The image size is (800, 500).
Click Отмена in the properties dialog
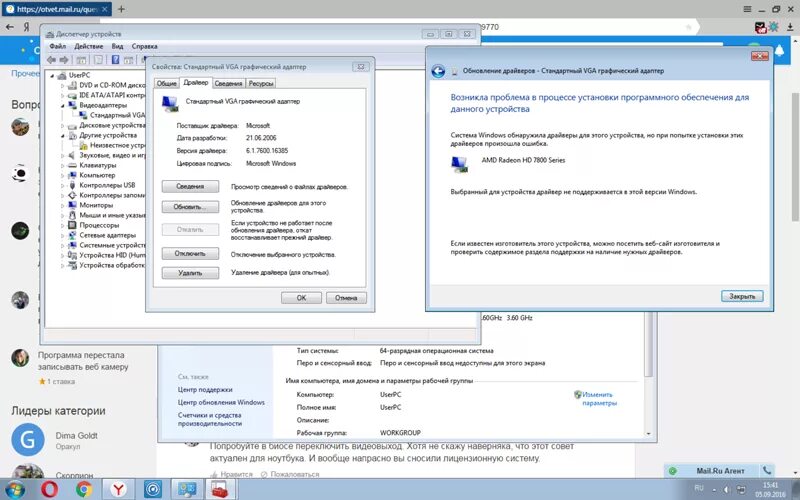click(346, 298)
